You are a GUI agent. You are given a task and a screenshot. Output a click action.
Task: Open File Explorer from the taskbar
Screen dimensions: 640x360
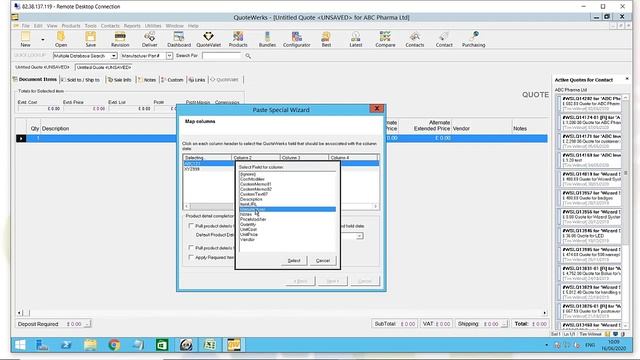[x=90, y=345]
